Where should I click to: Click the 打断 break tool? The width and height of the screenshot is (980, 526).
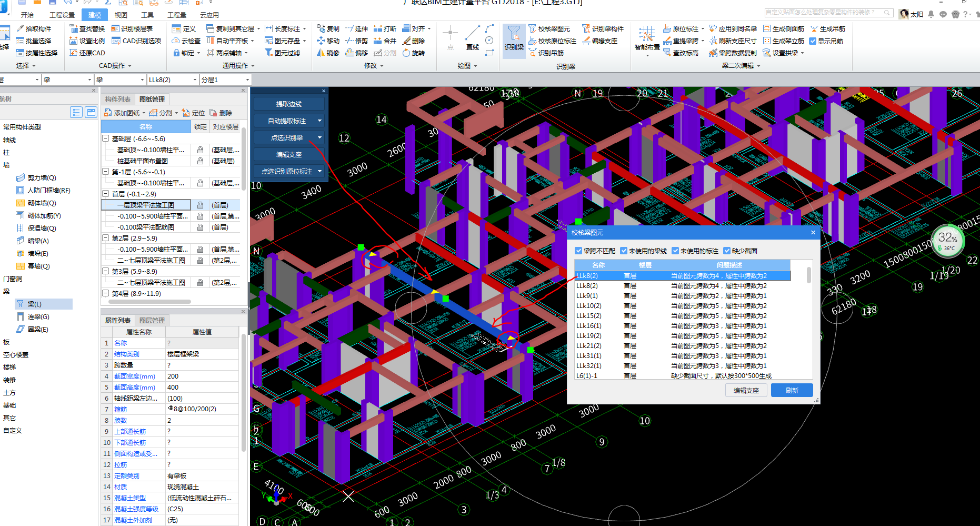click(x=385, y=28)
